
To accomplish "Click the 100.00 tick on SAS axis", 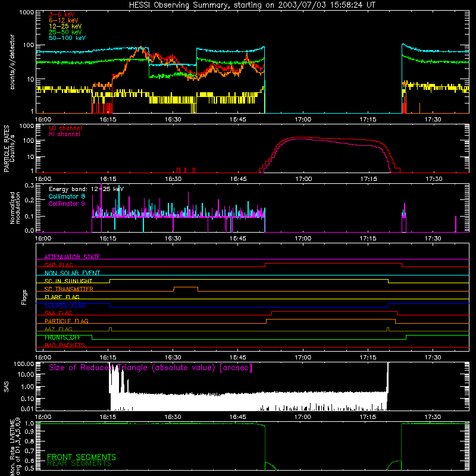I will click(24, 364).
